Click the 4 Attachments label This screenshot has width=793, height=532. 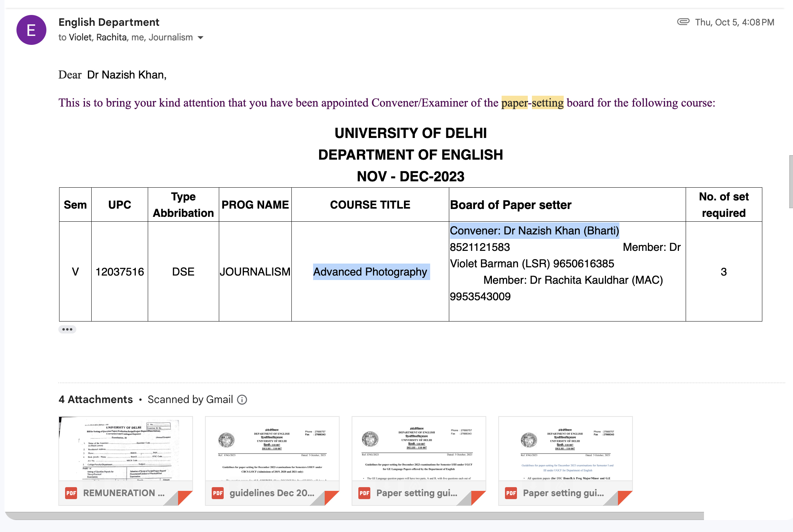[96, 400]
